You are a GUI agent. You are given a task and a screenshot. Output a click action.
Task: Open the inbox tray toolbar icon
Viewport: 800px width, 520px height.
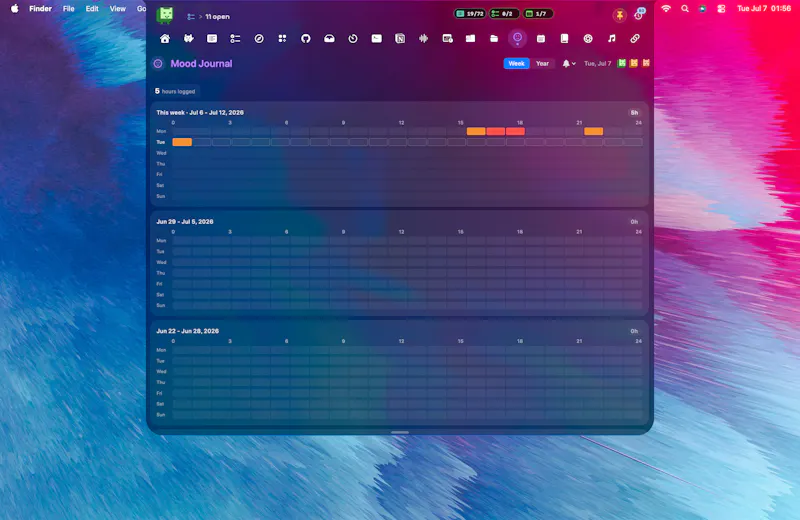329,38
